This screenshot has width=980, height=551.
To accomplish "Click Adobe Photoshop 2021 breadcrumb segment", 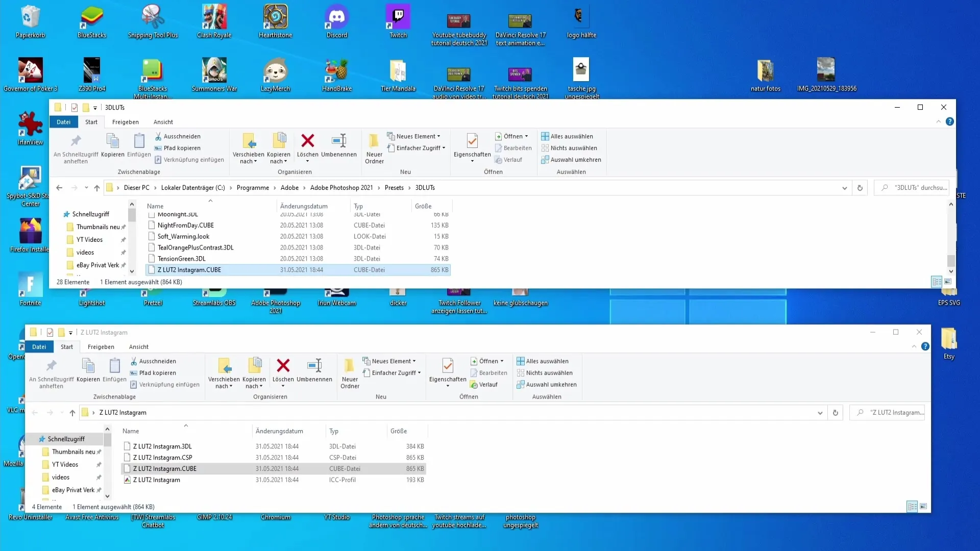I will point(341,188).
